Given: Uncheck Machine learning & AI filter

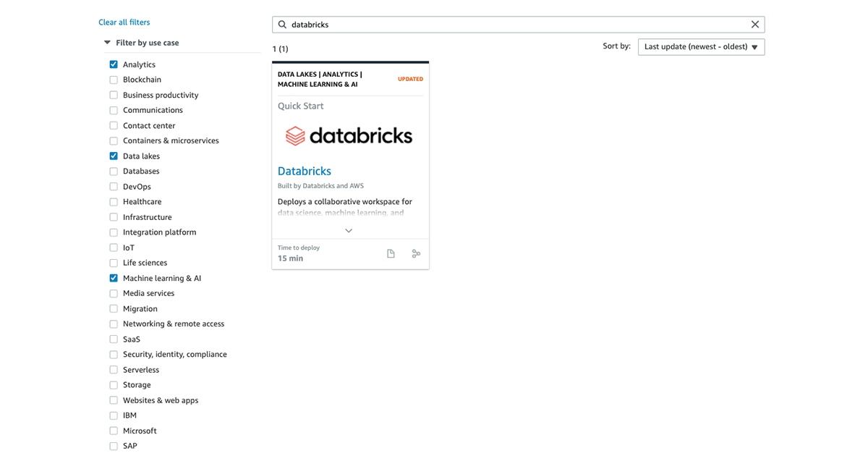Looking at the screenshot, I should 114,278.
